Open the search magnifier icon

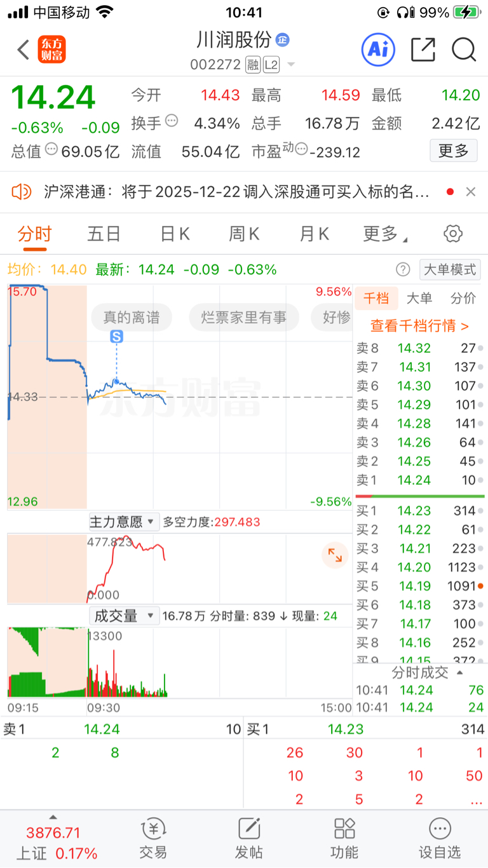(464, 50)
